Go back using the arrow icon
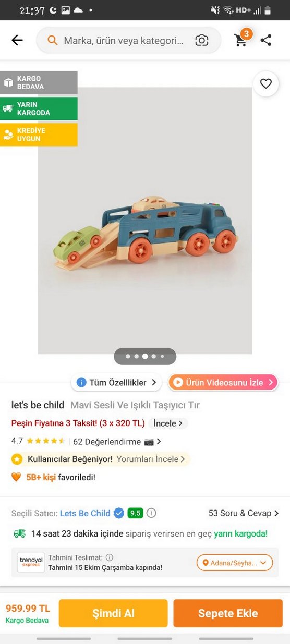The height and width of the screenshot is (644, 290). point(17,40)
